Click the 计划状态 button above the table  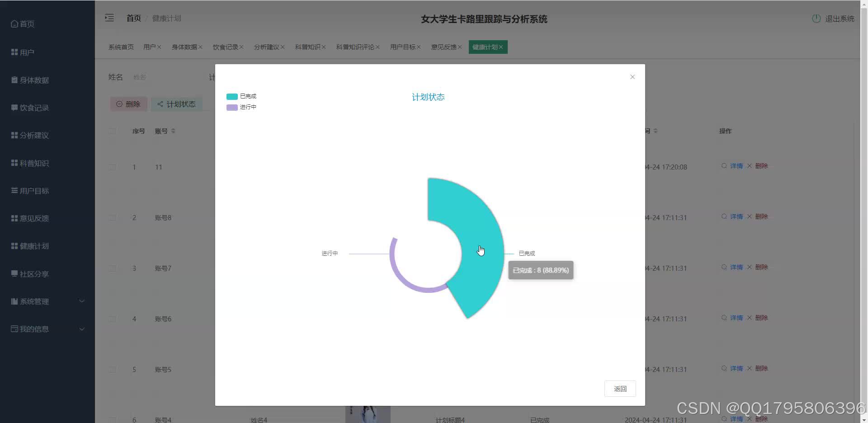pos(176,104)
